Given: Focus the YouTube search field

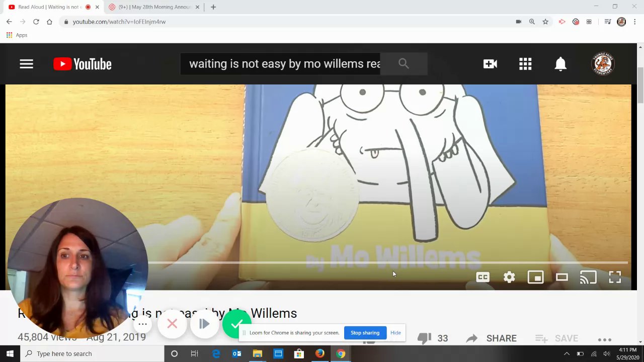Looking at the screenshot, I should [x=280, y=64].
